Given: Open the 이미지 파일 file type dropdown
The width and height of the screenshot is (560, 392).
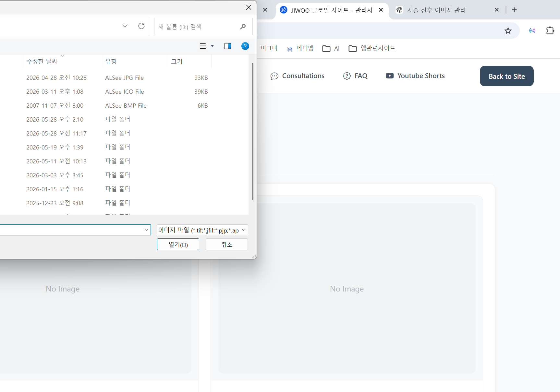Looking at the screenshot, I should click(202, 230).
